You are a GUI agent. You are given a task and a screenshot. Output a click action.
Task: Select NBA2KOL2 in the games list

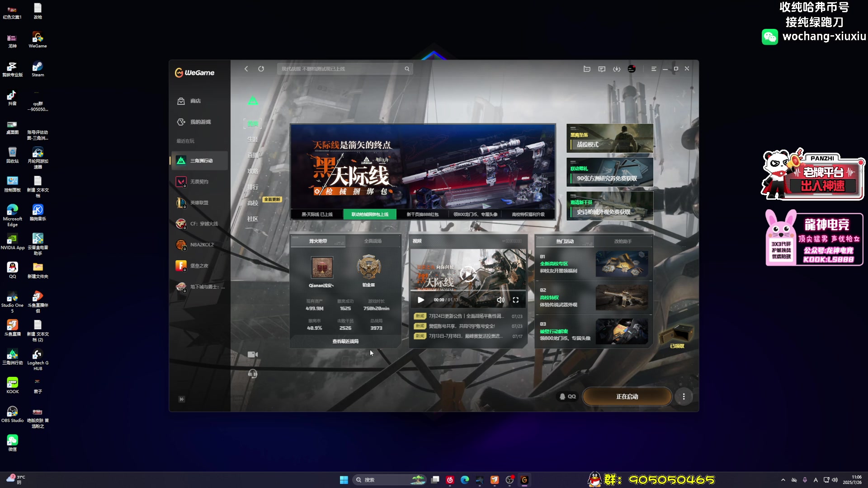coord(200,244)
